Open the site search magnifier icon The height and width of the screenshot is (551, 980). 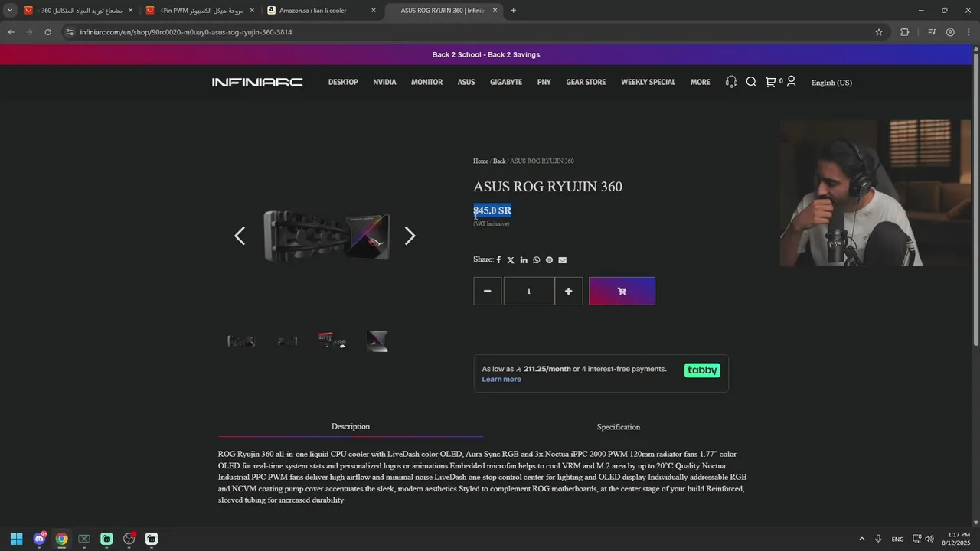tap(751, 82)
